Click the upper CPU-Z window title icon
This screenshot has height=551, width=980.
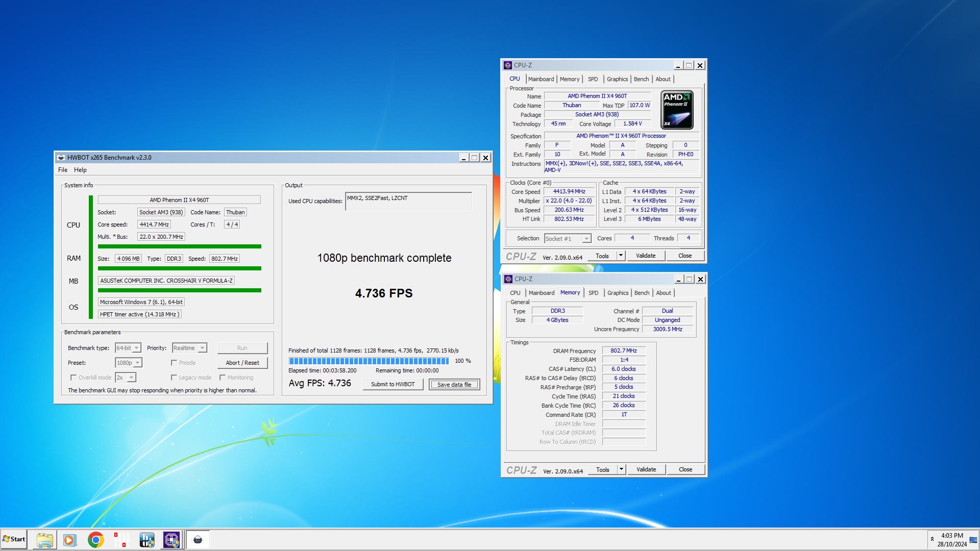pos(507,65)
